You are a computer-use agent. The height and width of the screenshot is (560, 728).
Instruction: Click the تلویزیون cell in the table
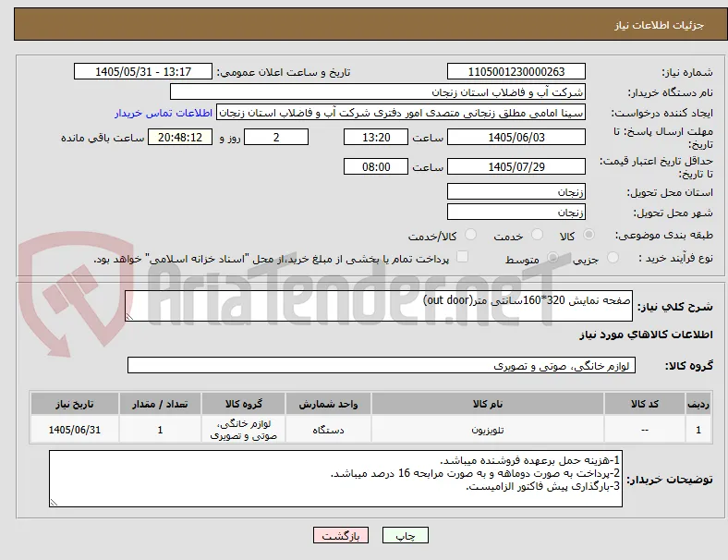[x=488, y=430]
